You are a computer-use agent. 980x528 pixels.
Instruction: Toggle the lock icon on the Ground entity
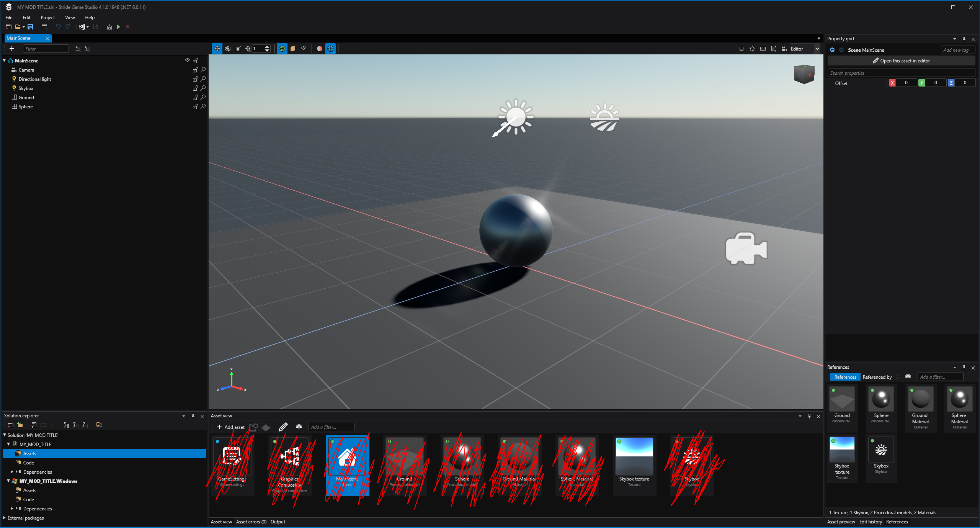point(195,97)
